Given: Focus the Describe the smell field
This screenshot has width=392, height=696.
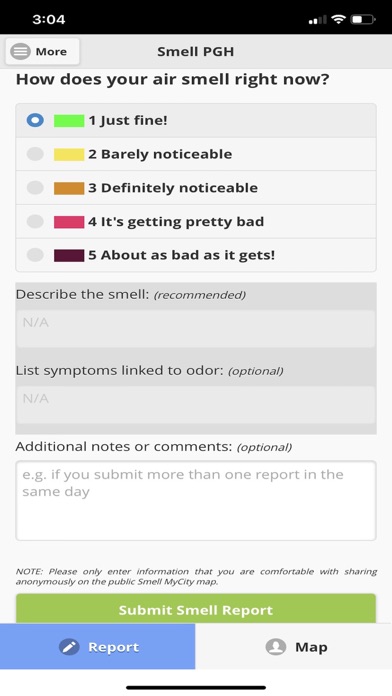Looking at the screenshot, I should click(x=196, y=329).
